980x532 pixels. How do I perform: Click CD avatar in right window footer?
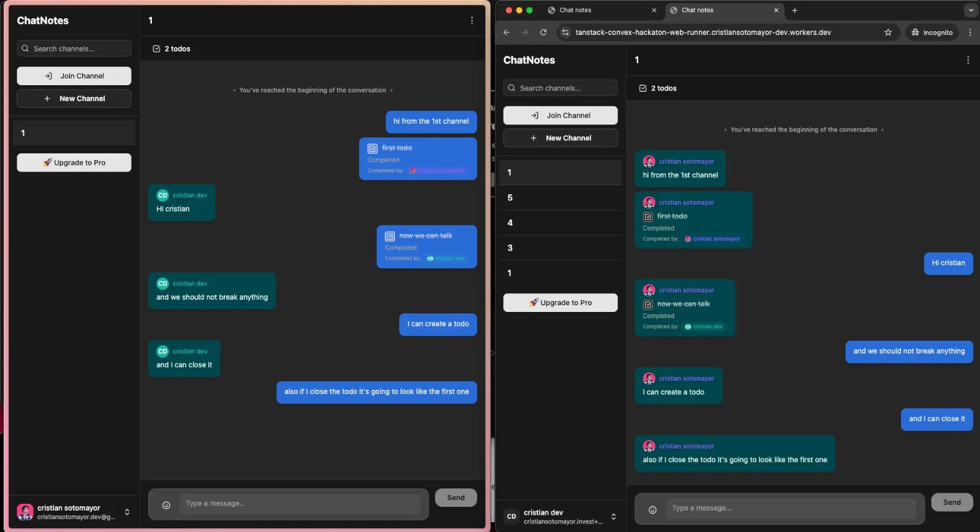[511, 517]
